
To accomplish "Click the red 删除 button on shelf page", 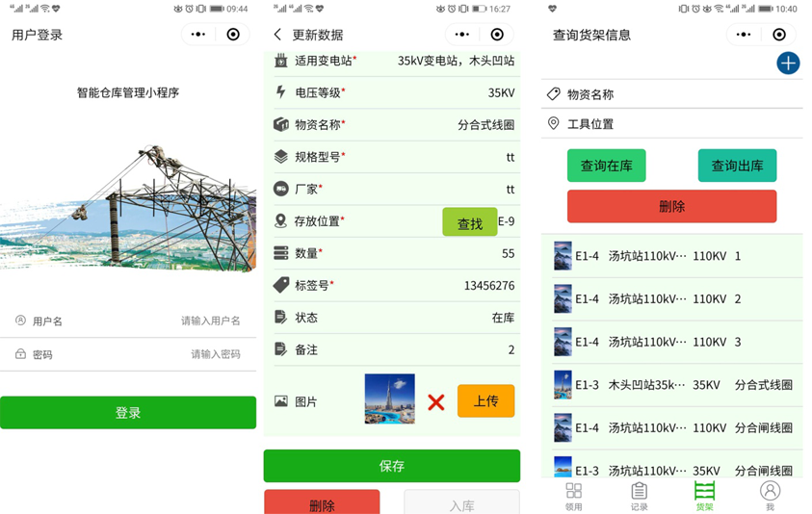I will 671,207.
